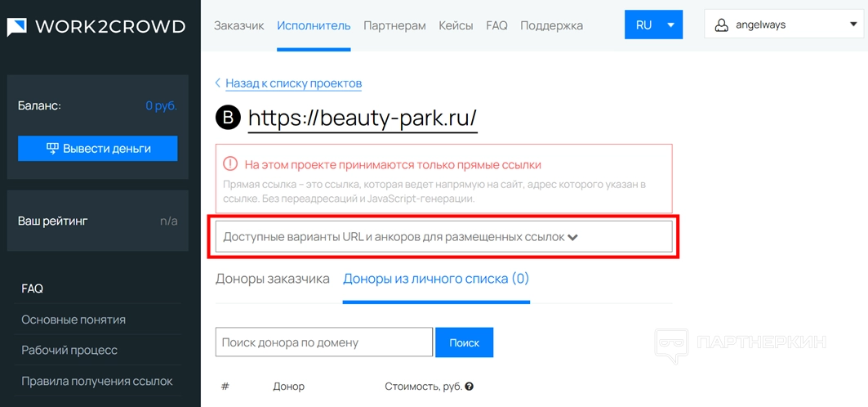Open the Партнерам menu item

pos(394,25)
